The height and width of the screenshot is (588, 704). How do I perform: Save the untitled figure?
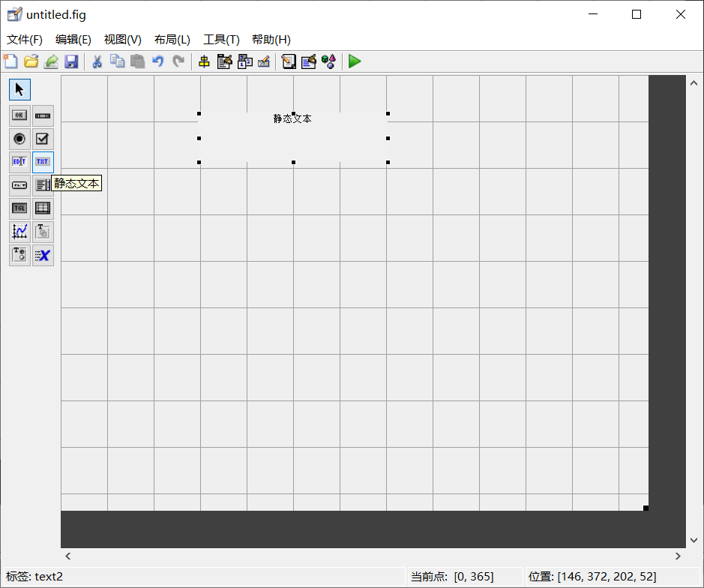[x=72, y=61]
